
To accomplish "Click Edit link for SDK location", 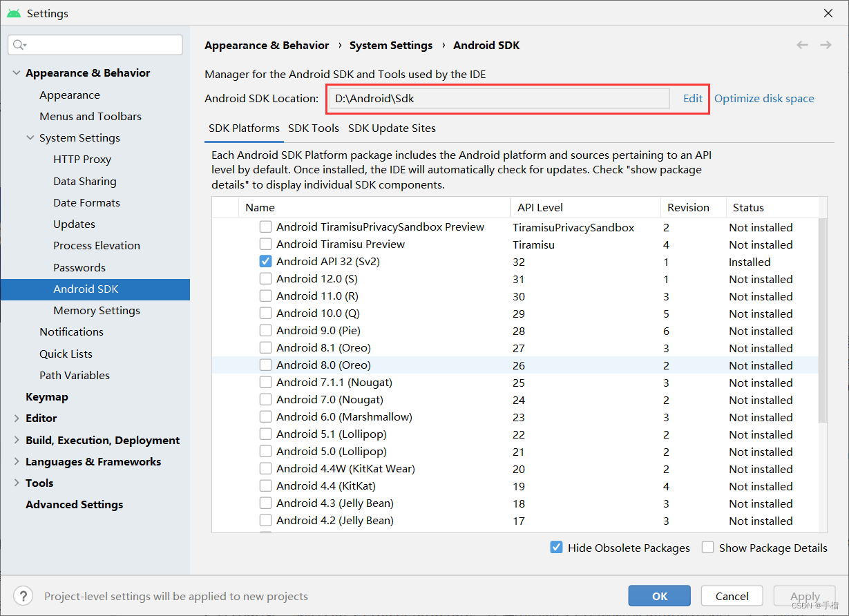I will 693,98.
